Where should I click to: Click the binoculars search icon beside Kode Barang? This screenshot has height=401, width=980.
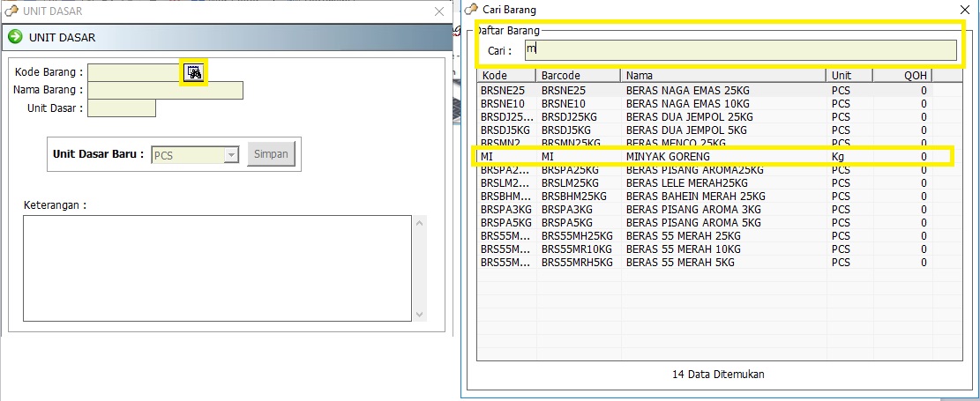tap(194, 72)
